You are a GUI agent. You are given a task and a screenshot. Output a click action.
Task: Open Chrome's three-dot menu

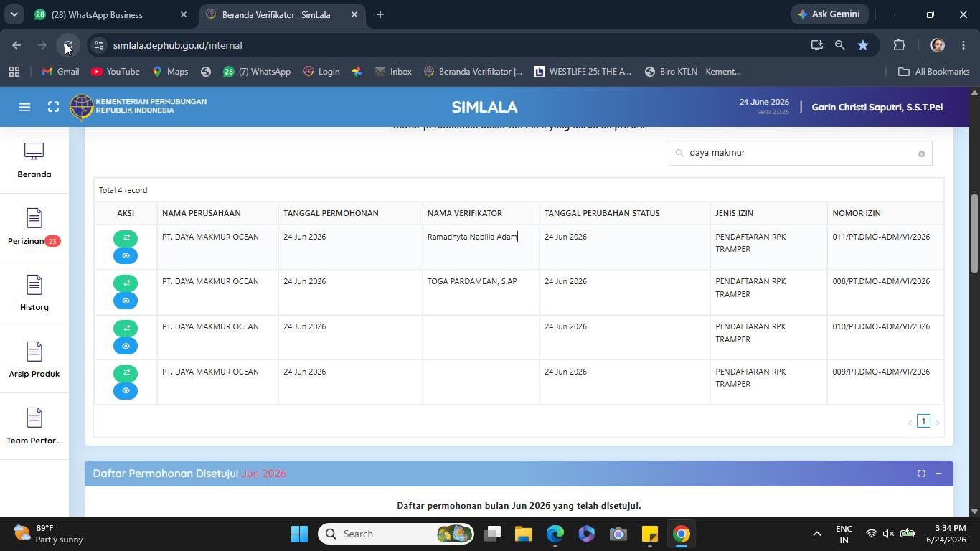tap(963, 45)
